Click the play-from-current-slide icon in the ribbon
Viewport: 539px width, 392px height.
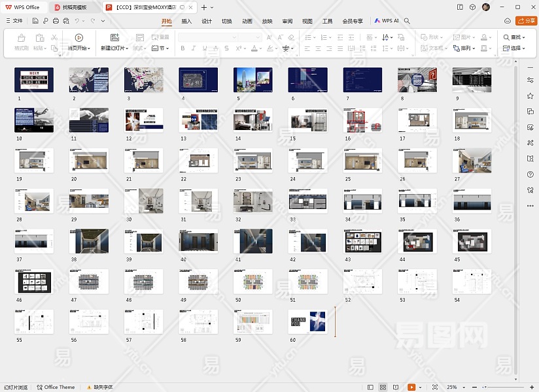[78, 38]
